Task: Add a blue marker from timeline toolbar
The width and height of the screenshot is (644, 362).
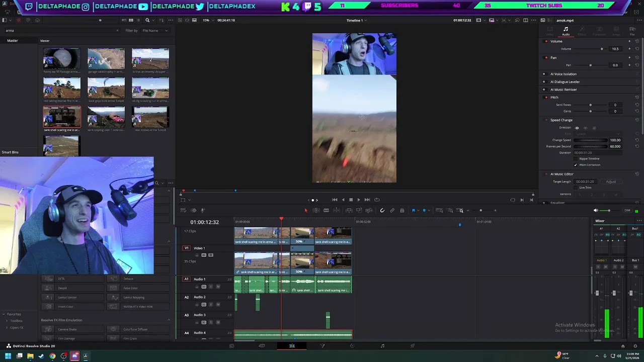Action: [x=424, y=210]
